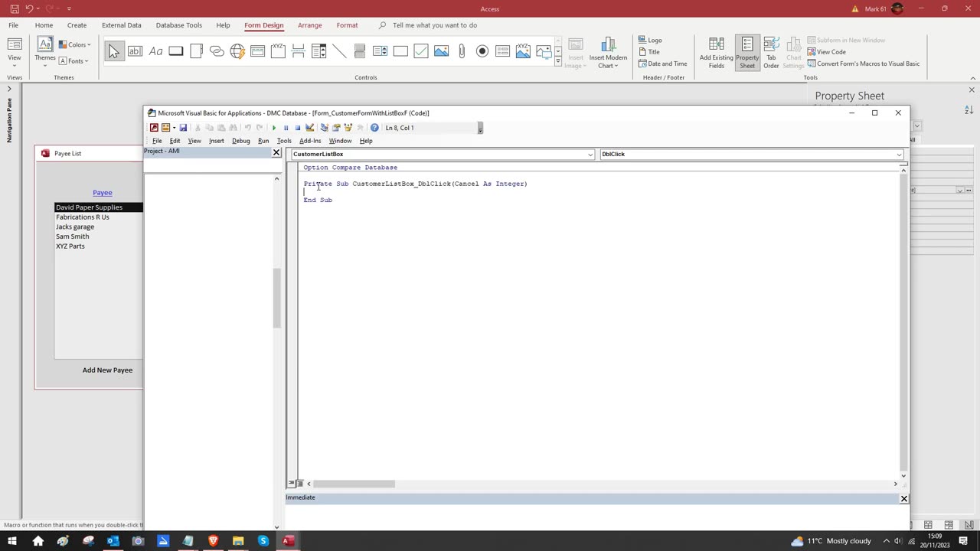Click Add Existing Fields button
Screen dimensions: 980x551
point(716,53)
